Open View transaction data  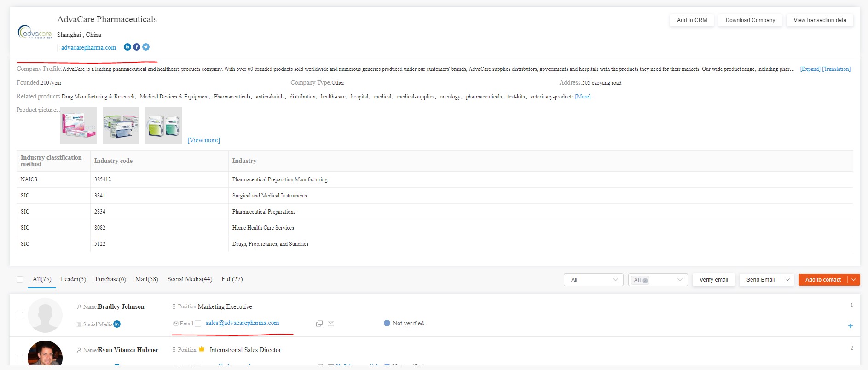[x=820, y=20]
